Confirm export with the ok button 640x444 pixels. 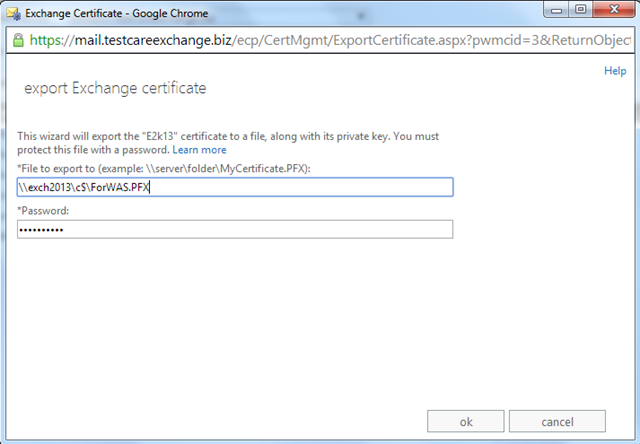click(x=466, y=421)
